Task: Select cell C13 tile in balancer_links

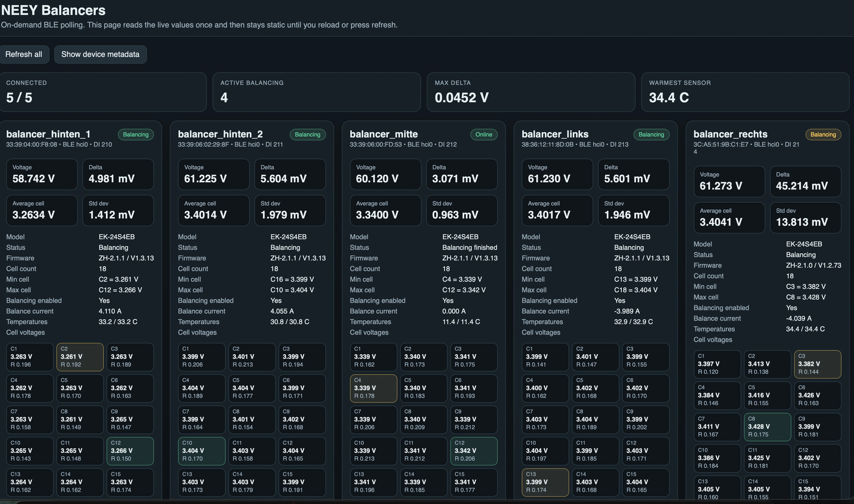Action: (x=545, y=482)
